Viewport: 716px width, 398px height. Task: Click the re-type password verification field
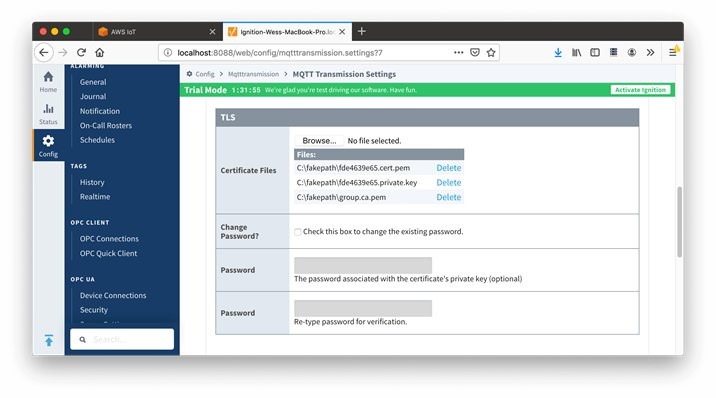coord(363,308)
